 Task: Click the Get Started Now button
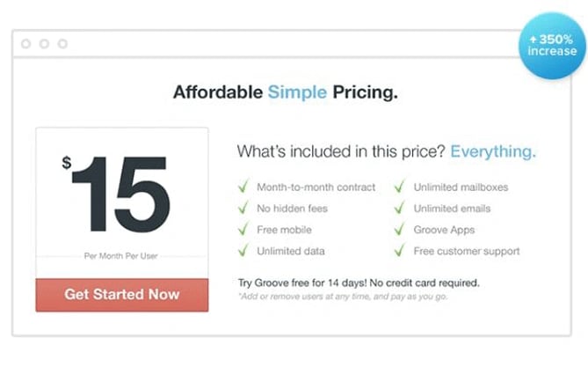click(x=122, y=295)
